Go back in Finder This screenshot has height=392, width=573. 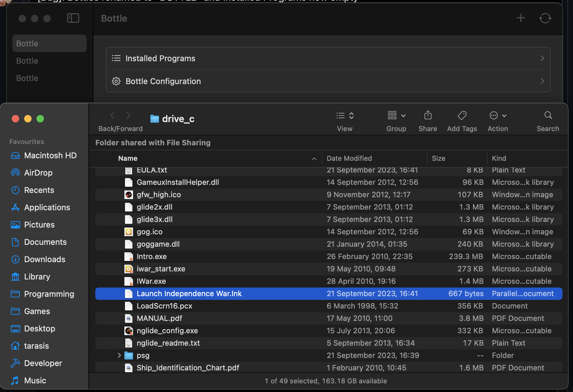click(113, 116)
